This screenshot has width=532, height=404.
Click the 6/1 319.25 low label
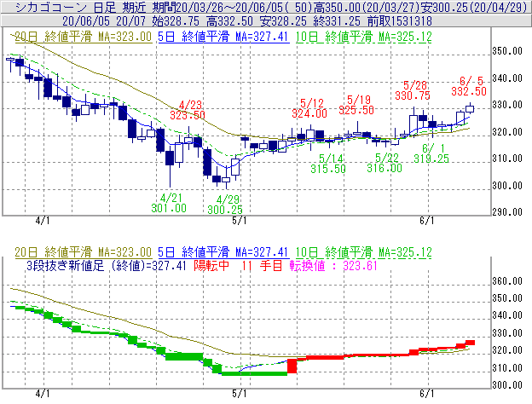[431, 153]
